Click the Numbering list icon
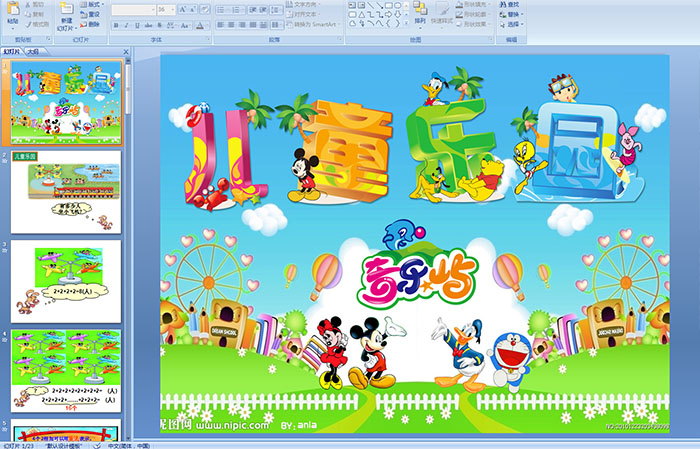Screen dimensions: 700x449 tap(237, 10)
